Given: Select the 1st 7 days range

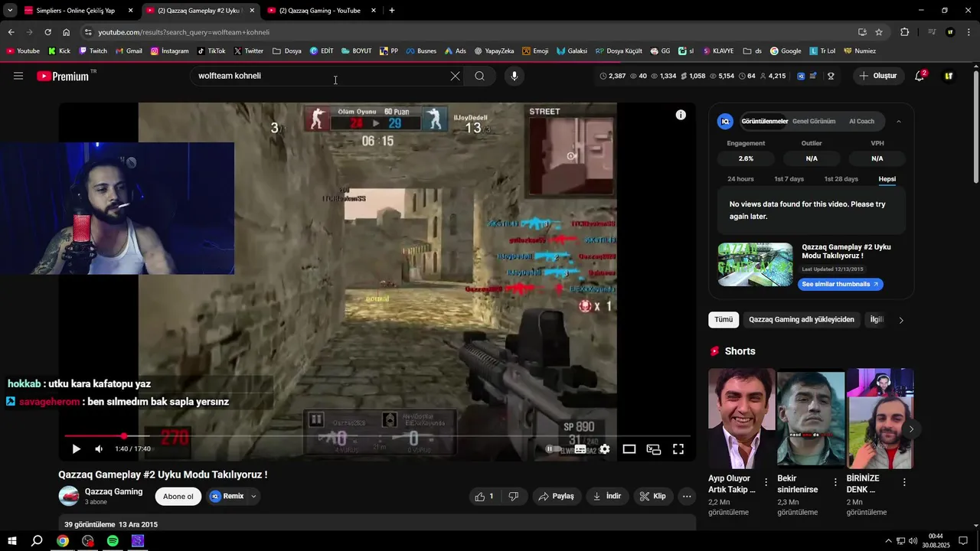Looking at the screenshot, I should point(789,179).
